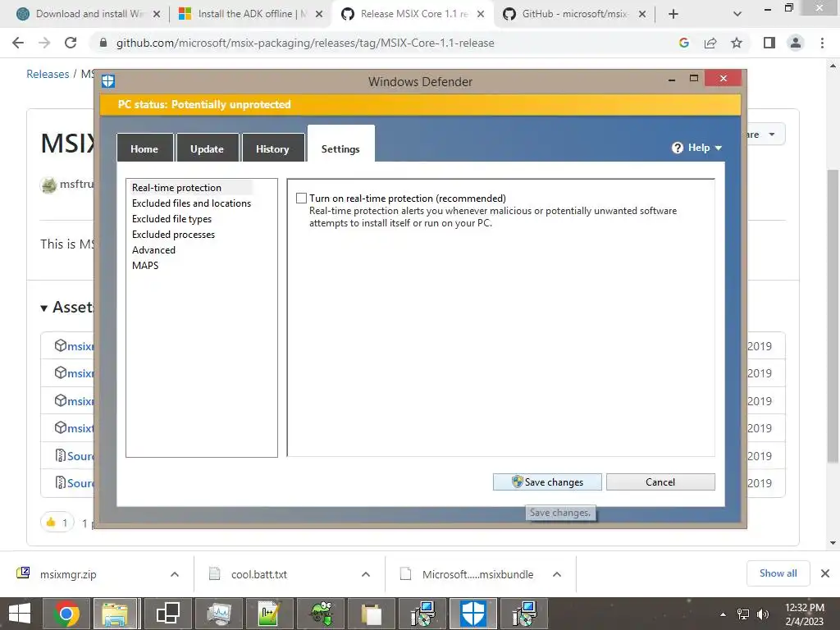This screenshot has width=840, height=630.
Task: Select Excluded files and locations
Action: click(191, 203)
